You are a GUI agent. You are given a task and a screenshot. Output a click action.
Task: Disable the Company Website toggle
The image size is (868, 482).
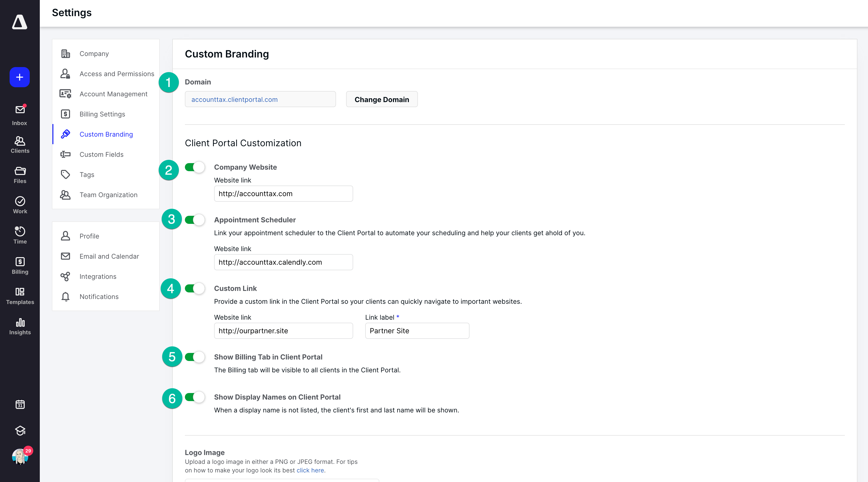click(195, 167)
